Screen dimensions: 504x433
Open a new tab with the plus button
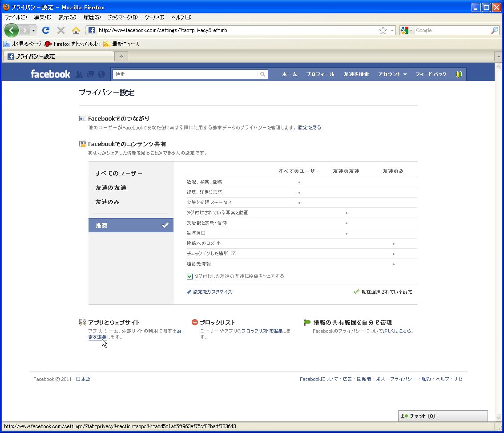pos(121,56)
